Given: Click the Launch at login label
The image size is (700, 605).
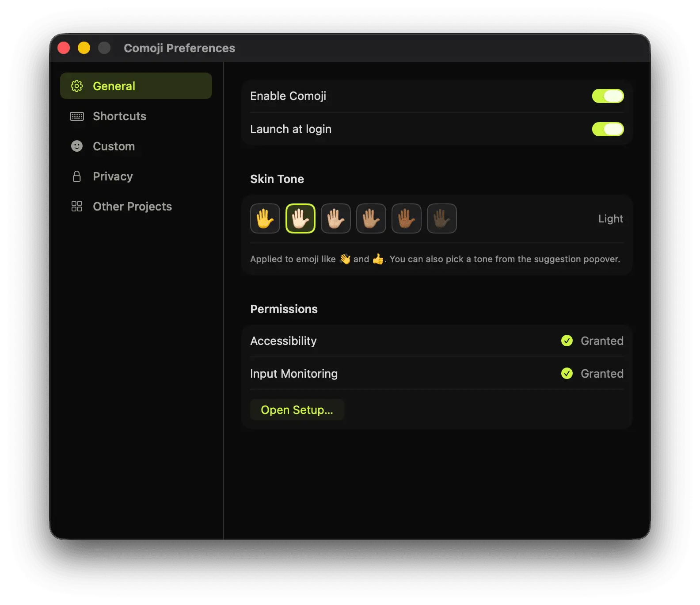Looking at the screenshot, I should tap(291, 129).
